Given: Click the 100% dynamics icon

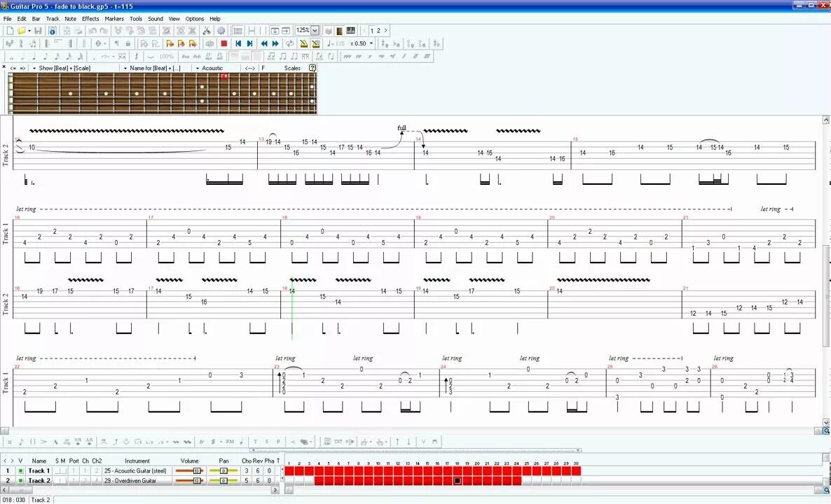Looking at the screenshot, I should pyautogui.click(x=166, y=56).
